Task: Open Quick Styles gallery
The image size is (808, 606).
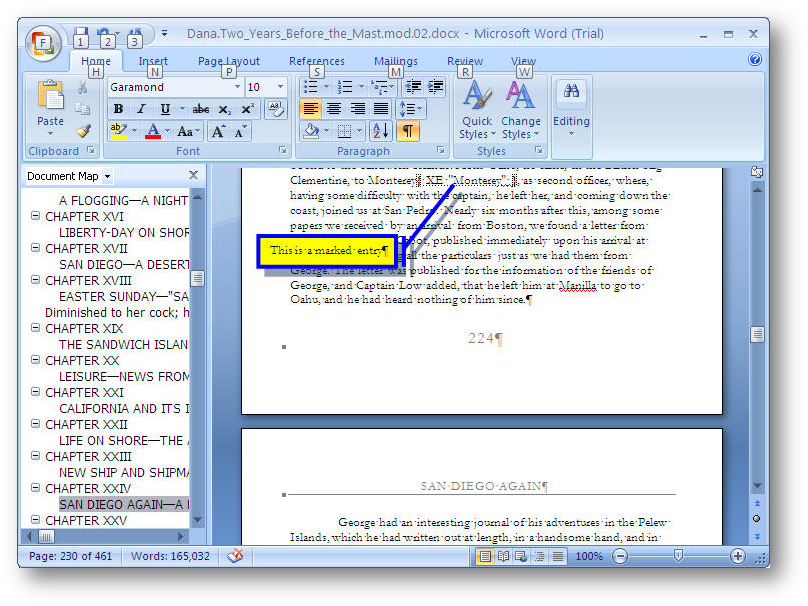Action: (x=477, y=110)
